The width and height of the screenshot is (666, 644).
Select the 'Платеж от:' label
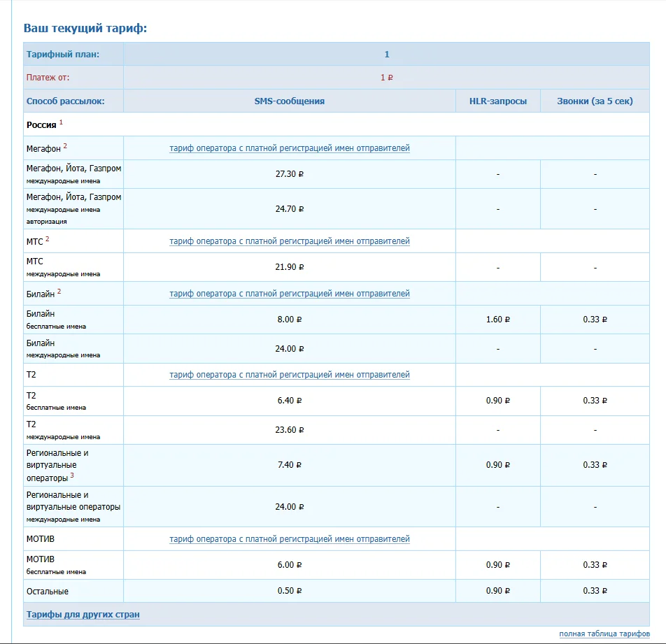click(48, 78)
